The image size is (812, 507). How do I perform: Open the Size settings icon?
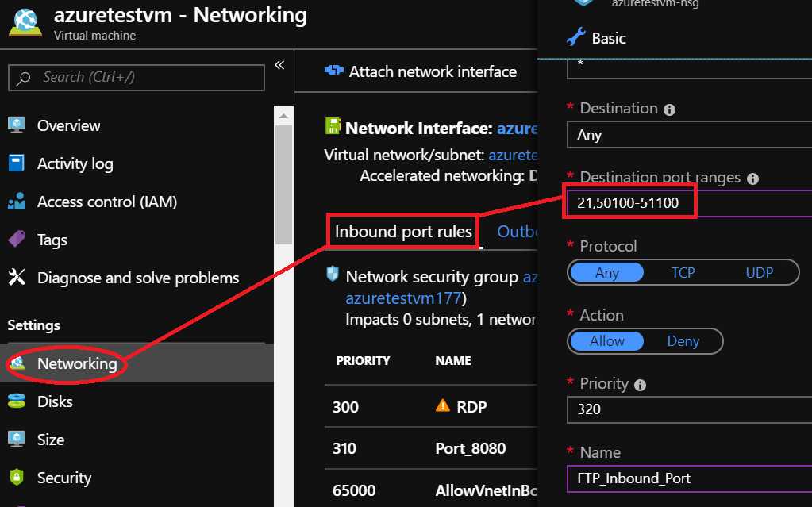(17, 439)
